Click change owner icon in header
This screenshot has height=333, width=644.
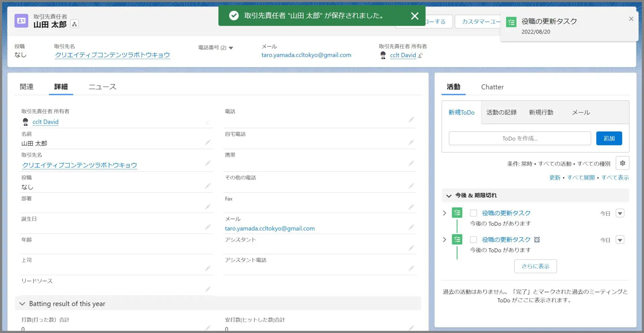pyautogui.click(x=421, y=55)
